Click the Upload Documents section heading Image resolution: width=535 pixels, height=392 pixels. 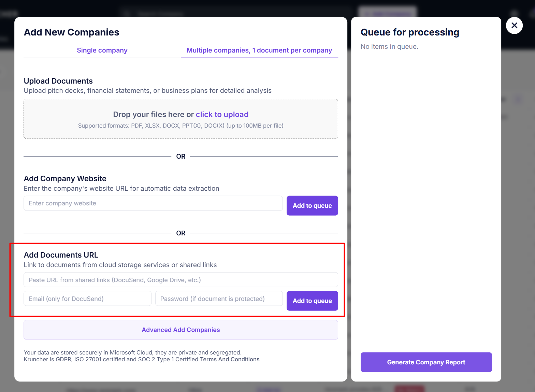[58, 81]
